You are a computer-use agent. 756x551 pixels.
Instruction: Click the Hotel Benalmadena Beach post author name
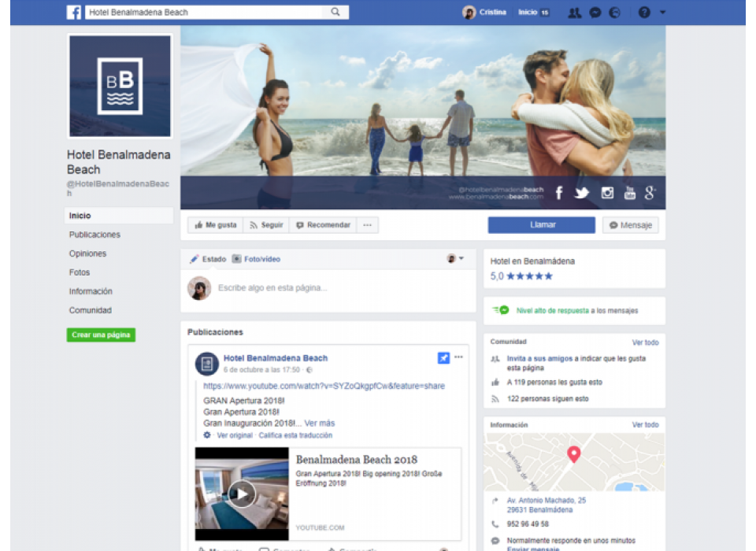coord(276,358)
